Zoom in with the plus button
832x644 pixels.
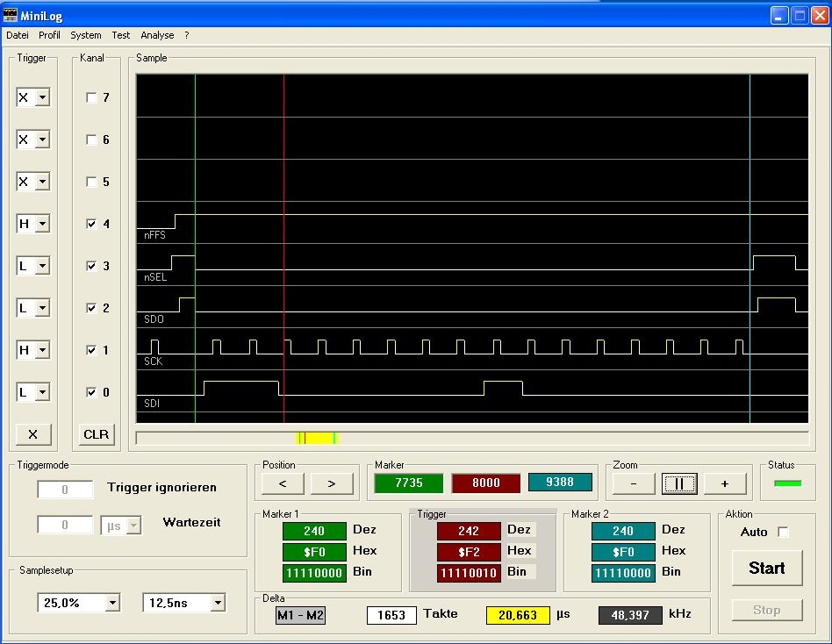pos(725,483)
